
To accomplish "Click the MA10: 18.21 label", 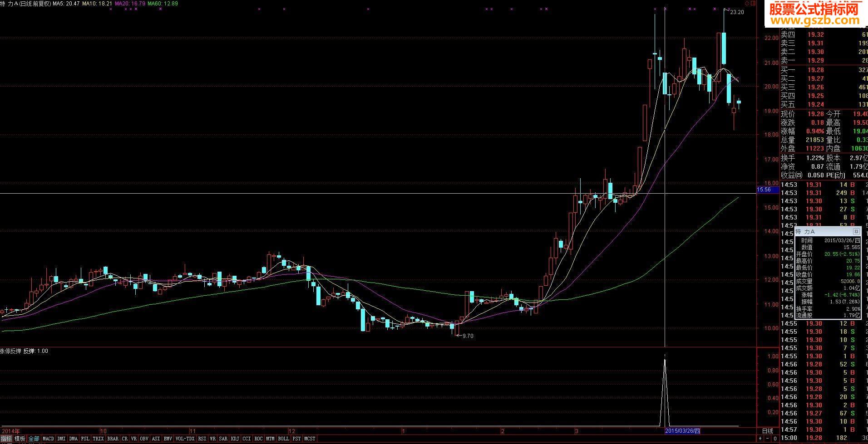I will 97,4.
